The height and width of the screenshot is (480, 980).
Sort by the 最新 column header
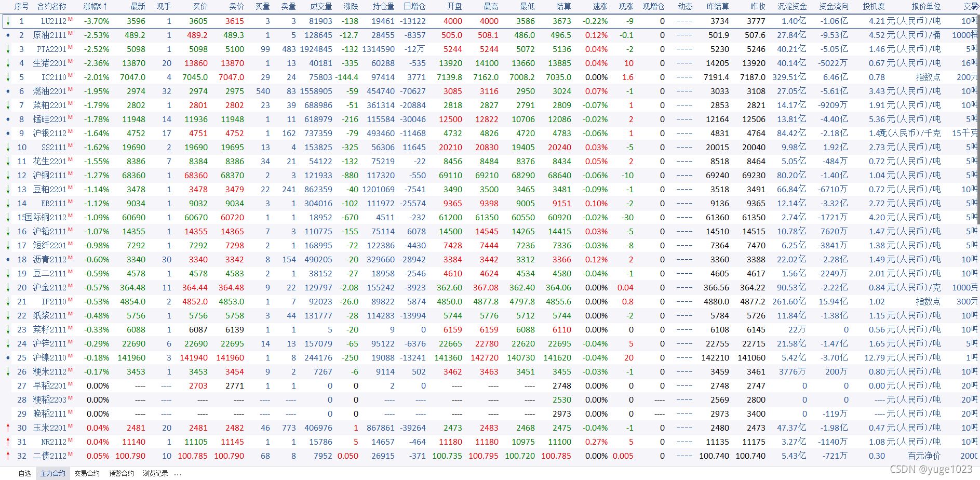click(138, 6)
